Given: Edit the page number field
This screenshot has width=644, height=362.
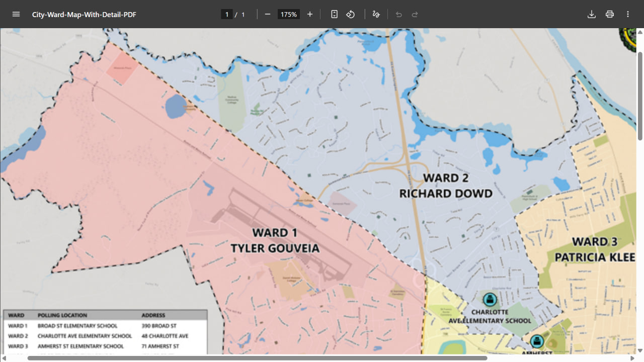Looking at the screenshot, I should 226,14.
